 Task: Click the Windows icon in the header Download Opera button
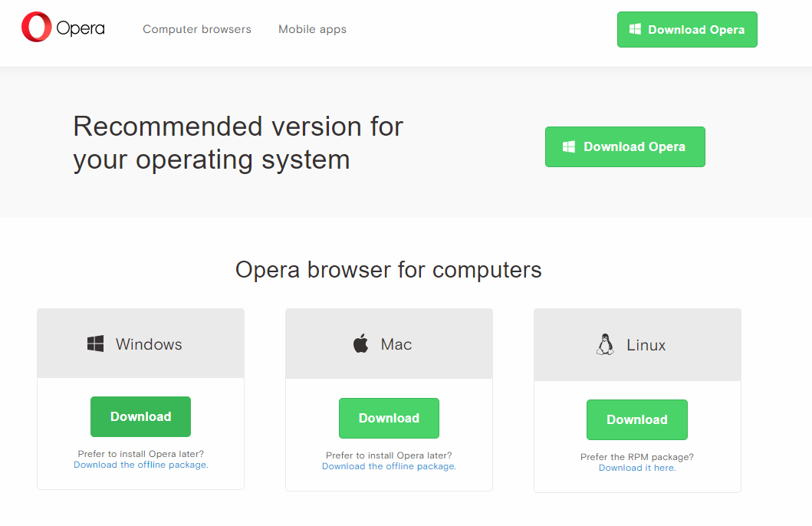[x=635, y=29]
